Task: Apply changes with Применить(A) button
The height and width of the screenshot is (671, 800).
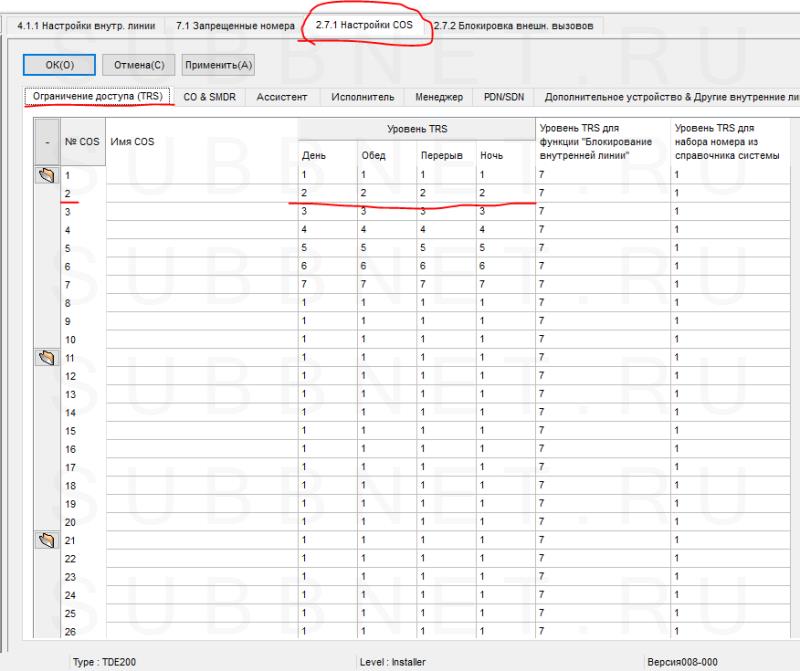Action: click(x=218, y=65)
